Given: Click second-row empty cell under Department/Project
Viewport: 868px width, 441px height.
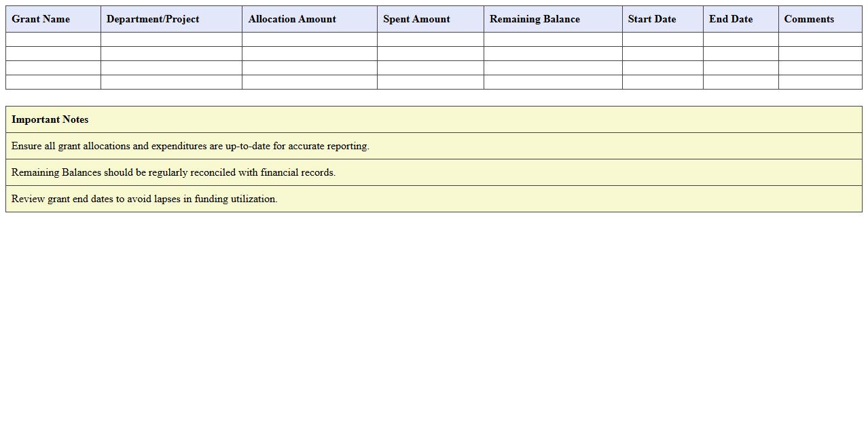Looking at the screenshot, I should (x=171, y=54).
